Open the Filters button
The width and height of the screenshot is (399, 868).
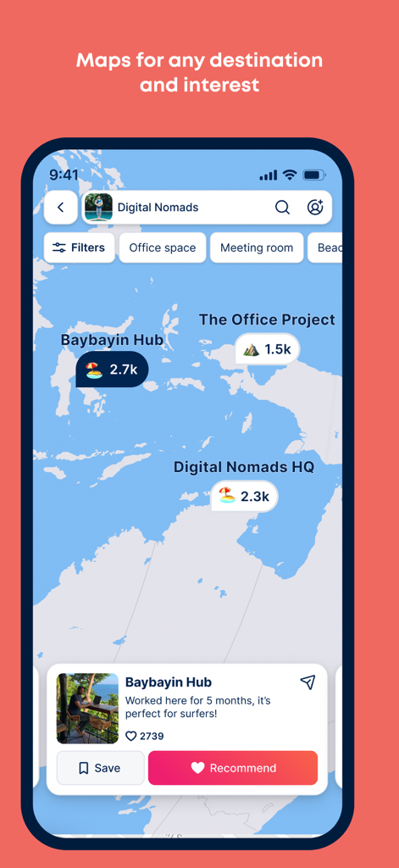point(79,248)
